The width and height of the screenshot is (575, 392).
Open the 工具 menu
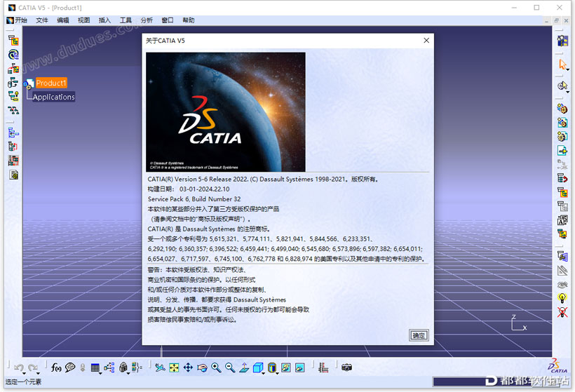tap(126, 20)
